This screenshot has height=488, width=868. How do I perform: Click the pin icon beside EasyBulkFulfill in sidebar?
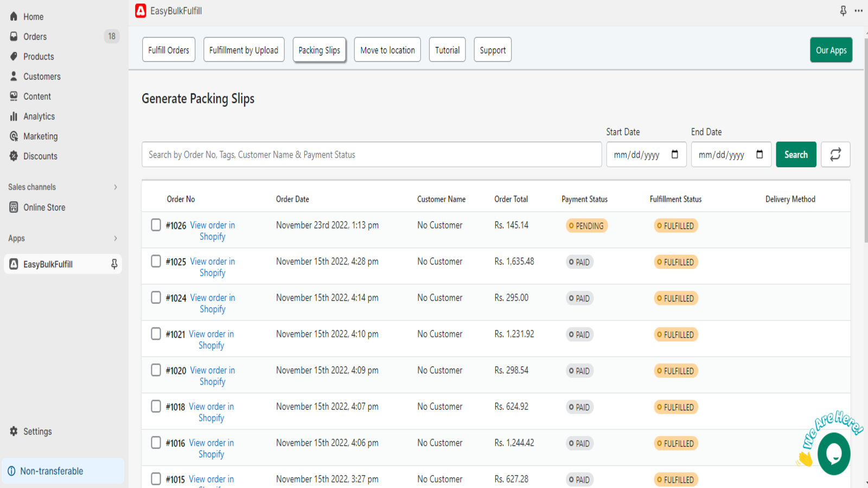[114, 264]
